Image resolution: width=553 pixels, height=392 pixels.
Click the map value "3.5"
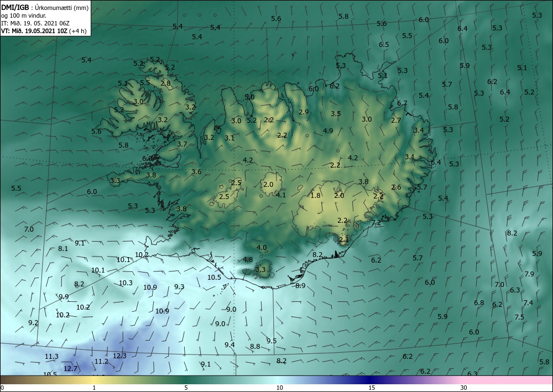click(336, 114)
